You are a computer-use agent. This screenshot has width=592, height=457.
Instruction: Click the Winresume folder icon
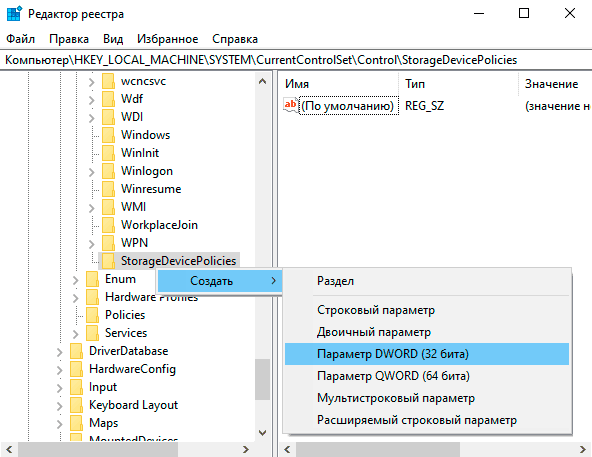coord(108,189)
